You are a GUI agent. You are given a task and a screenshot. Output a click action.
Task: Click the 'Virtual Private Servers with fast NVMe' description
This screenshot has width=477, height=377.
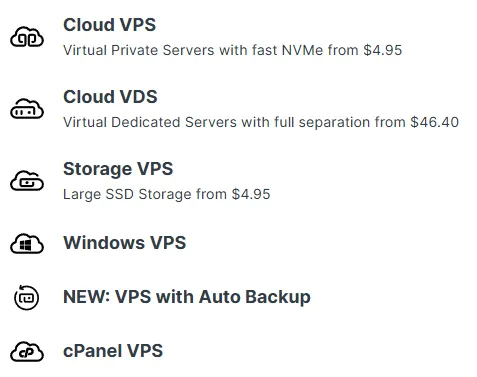pos(193,50)
